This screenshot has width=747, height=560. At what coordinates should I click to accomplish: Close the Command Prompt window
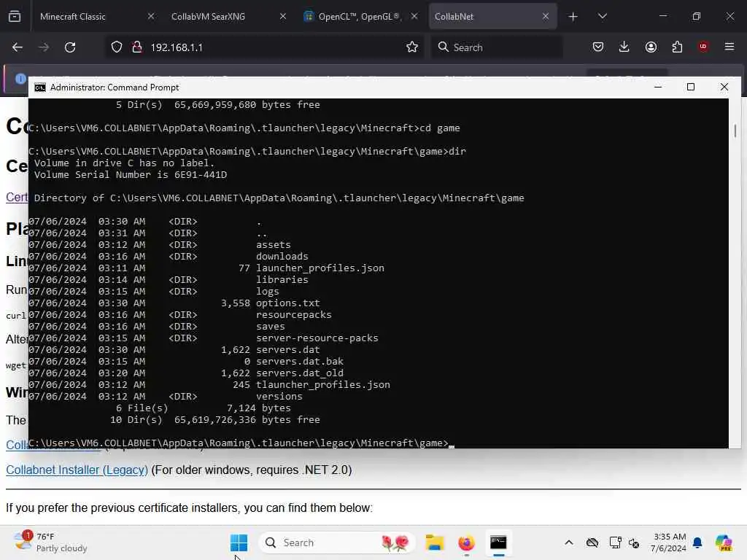pyautogui.click(x=724, y=87)
